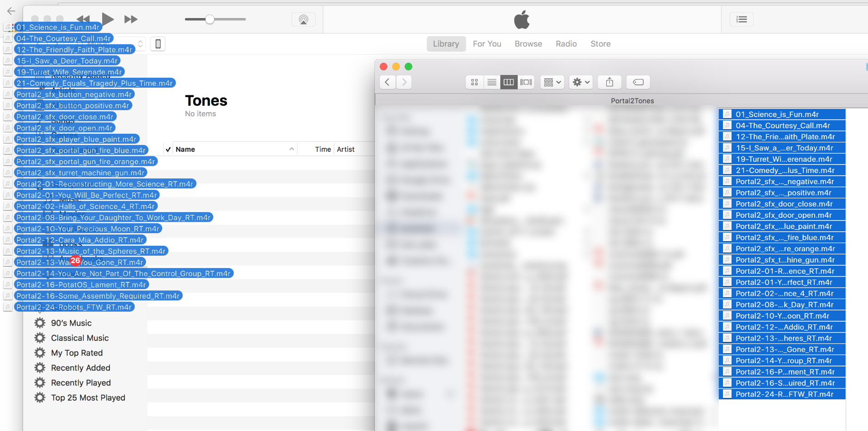The height and width of the screenshot is (431, 868).
Task: Select Portal2-02-...nce_4_RT.m4r in Finder
Action: 782,294
